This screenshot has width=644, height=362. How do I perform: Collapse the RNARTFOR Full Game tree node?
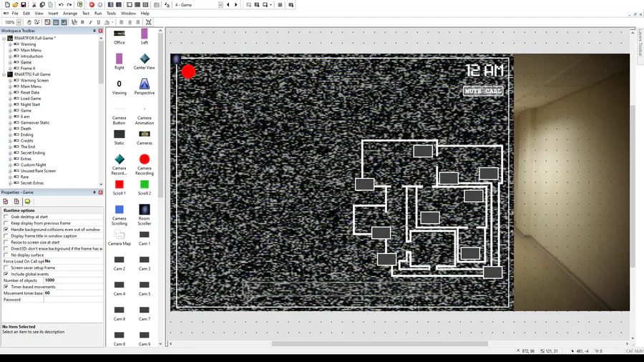click(4, 38)
